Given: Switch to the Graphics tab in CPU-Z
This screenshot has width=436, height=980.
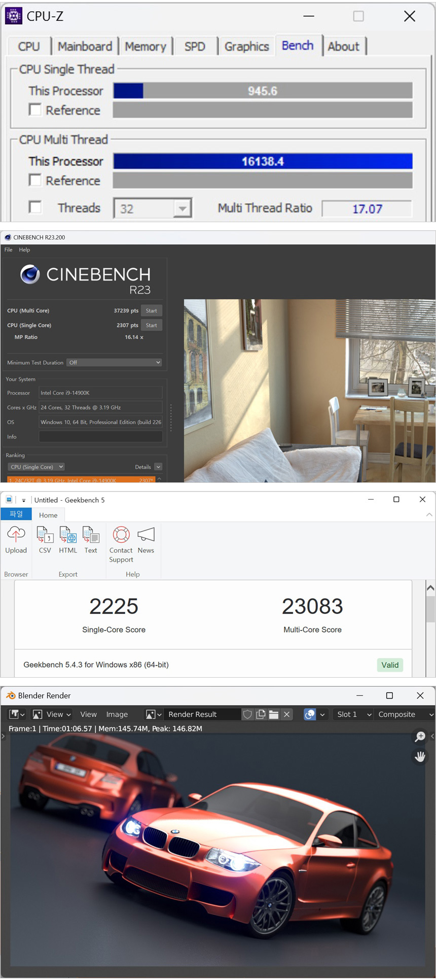Looking at the screenshot, I should tap(246, 46).
